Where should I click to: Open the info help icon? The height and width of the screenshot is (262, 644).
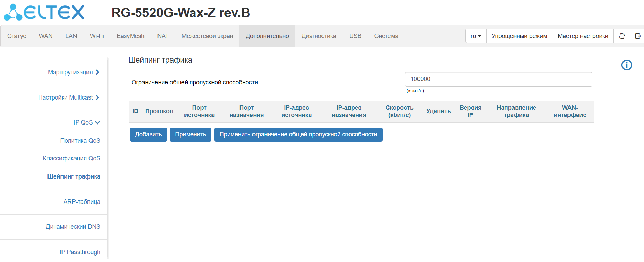(x=627, y=65)
